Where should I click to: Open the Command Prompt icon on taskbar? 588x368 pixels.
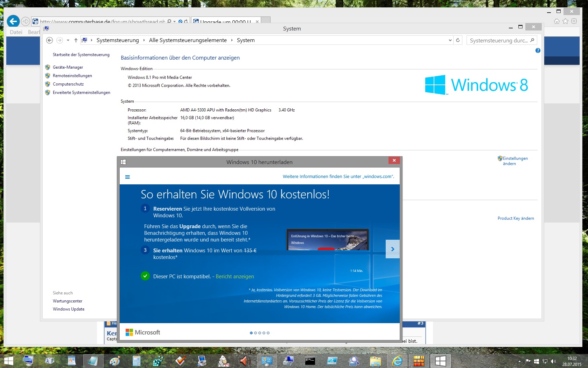pos(310,361)
